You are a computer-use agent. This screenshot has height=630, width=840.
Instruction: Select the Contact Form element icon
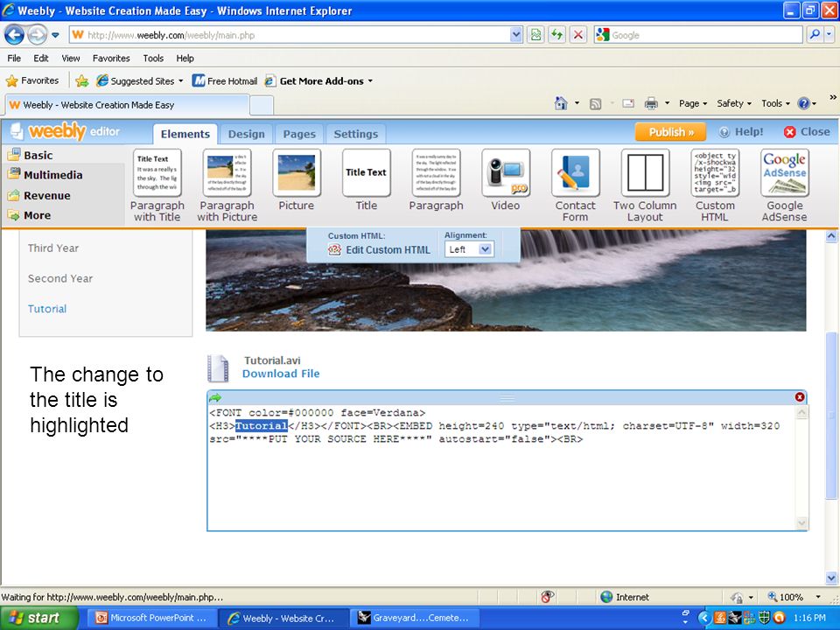576,173
